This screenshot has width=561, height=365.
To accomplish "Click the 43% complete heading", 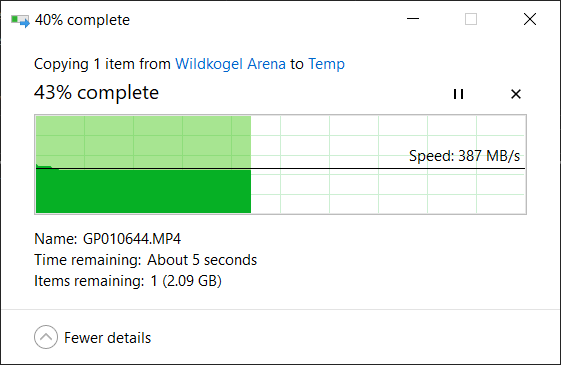I will [96, 93].
